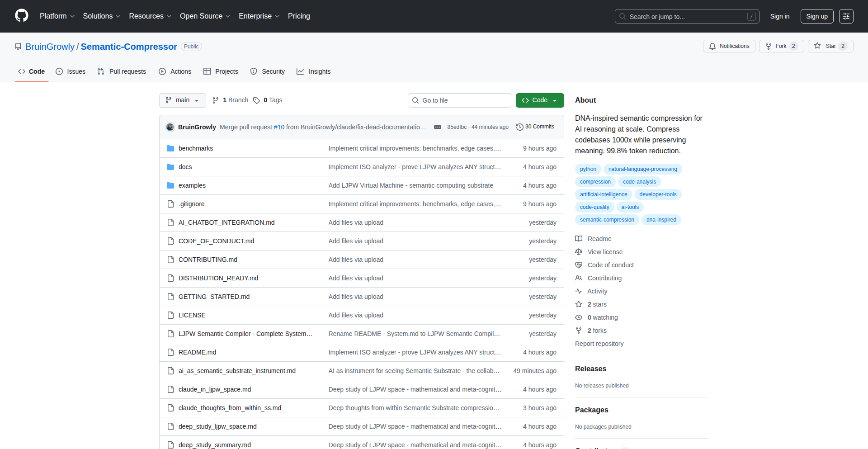Expand the Platform menu

57,16
